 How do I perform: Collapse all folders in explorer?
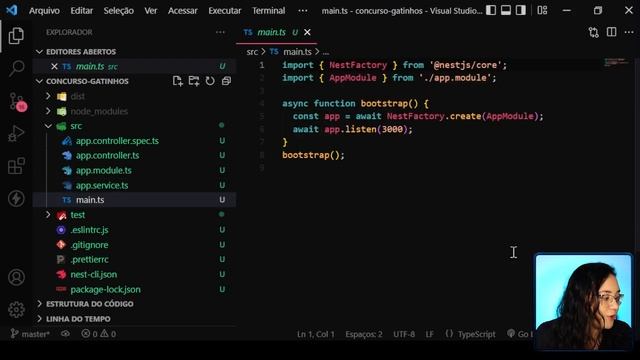[226, 81]
